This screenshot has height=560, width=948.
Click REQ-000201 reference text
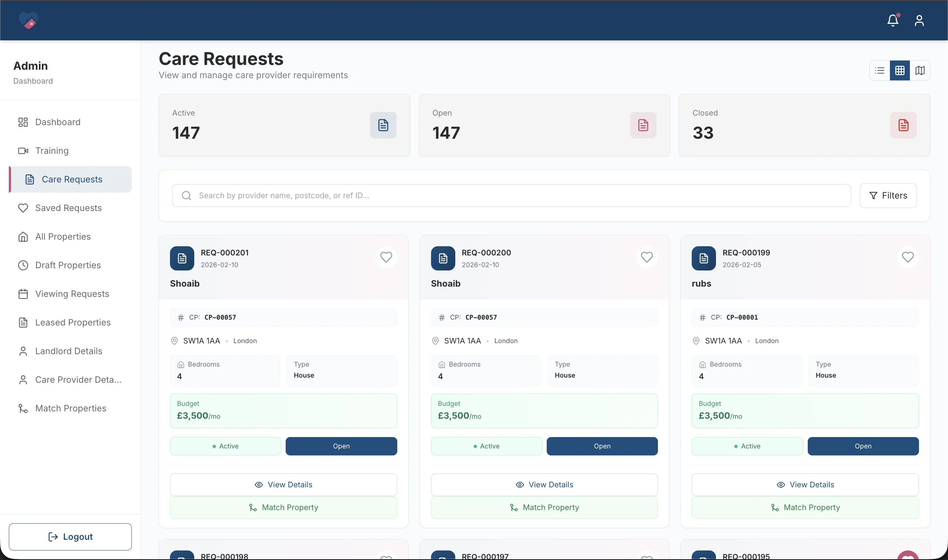click(x=225, y=252)
